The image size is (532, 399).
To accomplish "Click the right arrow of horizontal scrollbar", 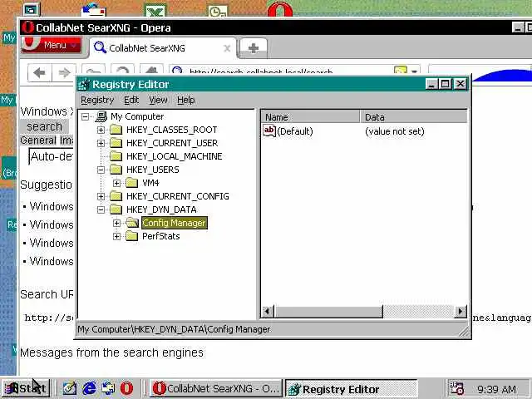I will click(460, 311).
